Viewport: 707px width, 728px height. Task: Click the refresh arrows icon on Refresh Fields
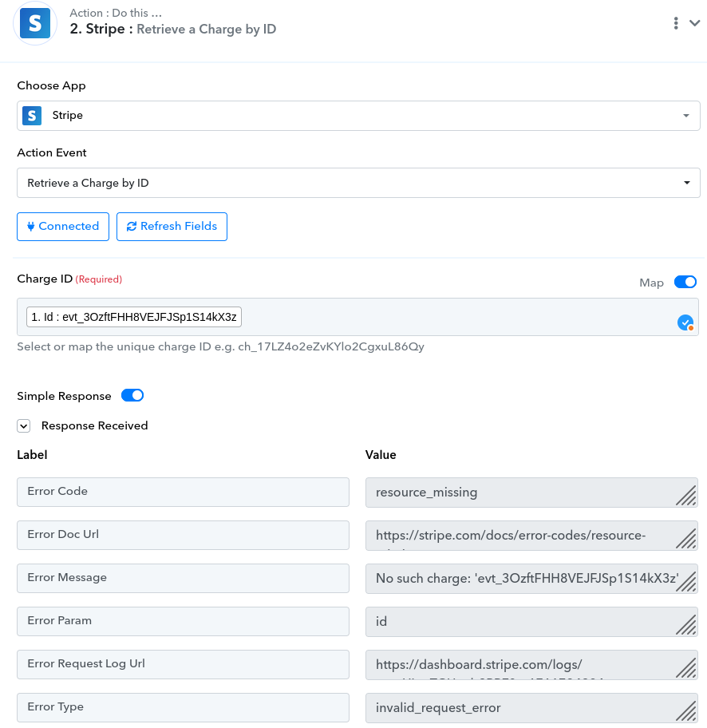click(132, 226)
